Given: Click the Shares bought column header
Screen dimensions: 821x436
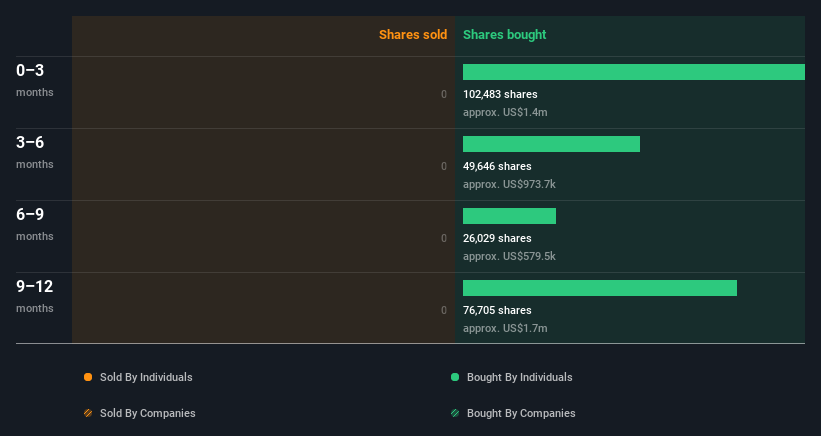Looking at the screenshot, I should (505, 35).
